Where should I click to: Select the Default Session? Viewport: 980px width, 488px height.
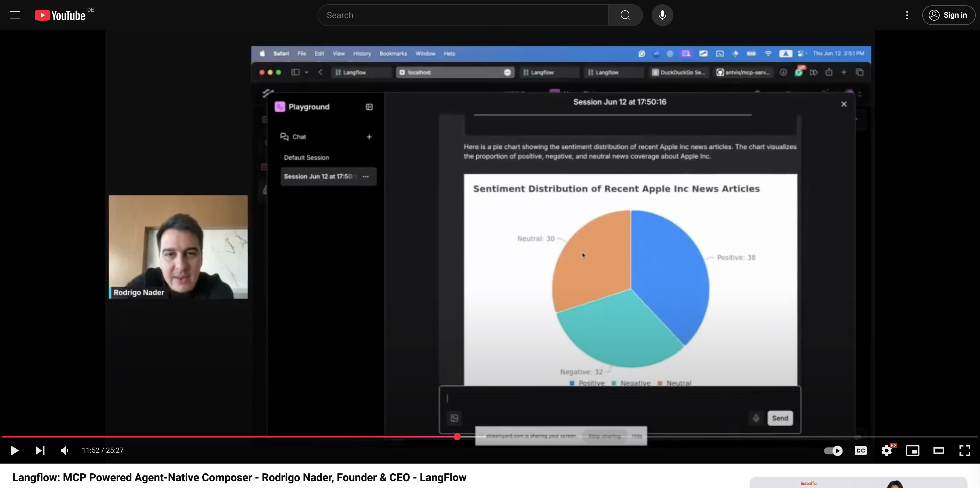click(306, 158)
